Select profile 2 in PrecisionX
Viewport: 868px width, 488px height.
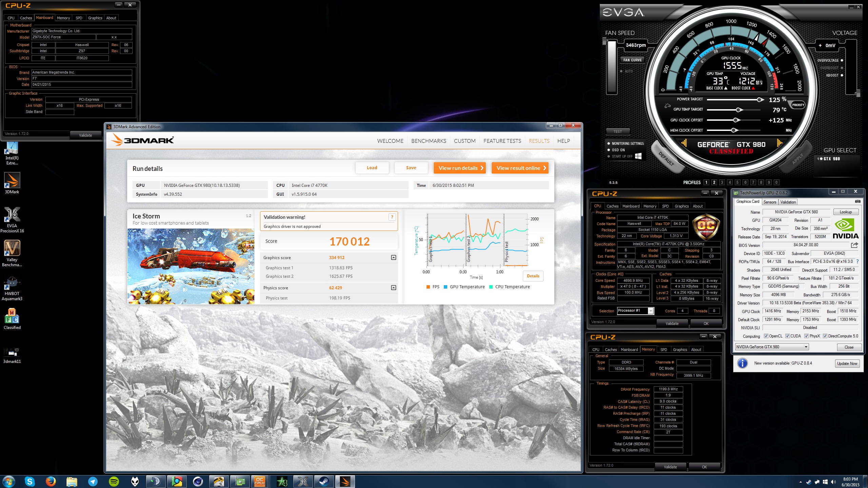pos(714,182)
